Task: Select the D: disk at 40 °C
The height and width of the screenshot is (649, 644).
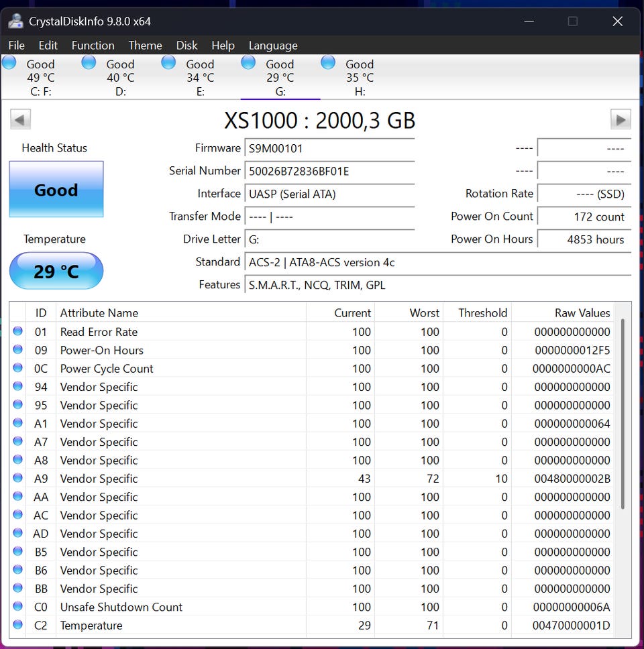Action: pyautogui.click(x=120, y=77)
